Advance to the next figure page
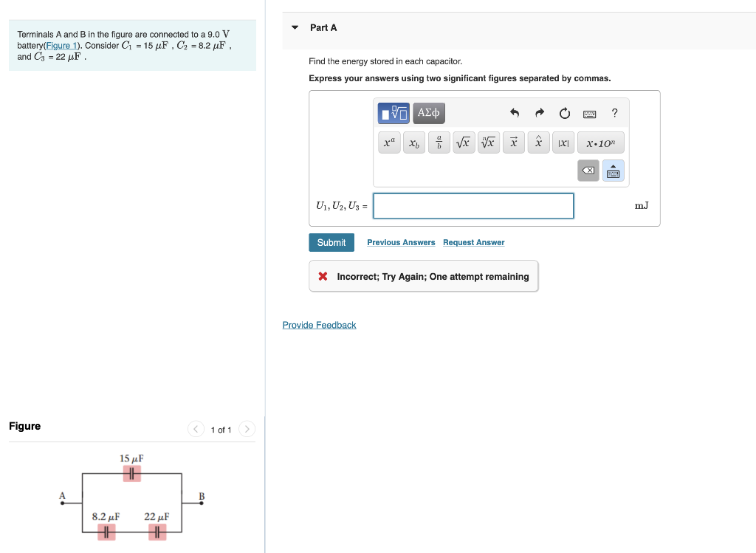 tap(247, 428)
